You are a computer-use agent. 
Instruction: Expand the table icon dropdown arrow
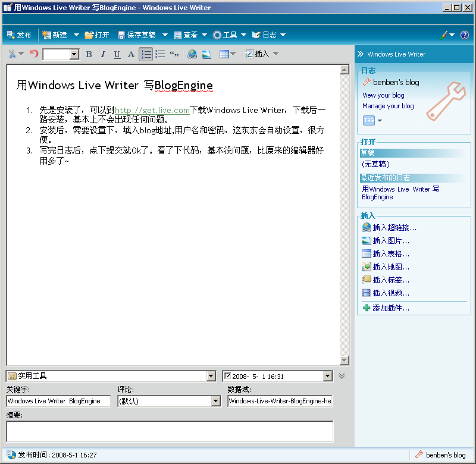coord(233,54)
